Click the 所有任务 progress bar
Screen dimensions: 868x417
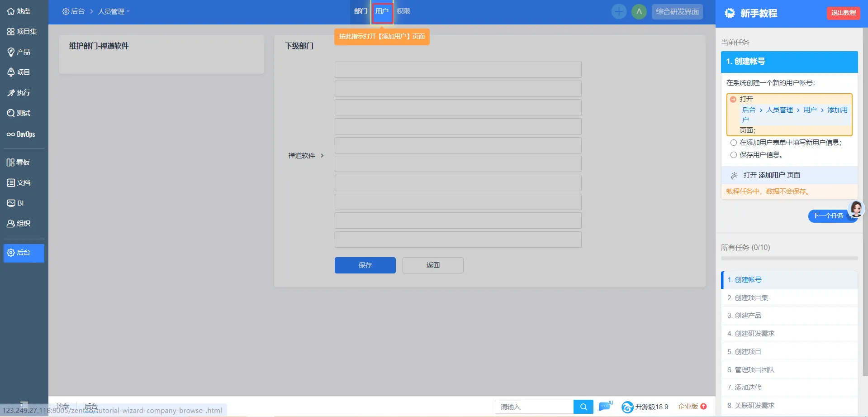(789, 259)
